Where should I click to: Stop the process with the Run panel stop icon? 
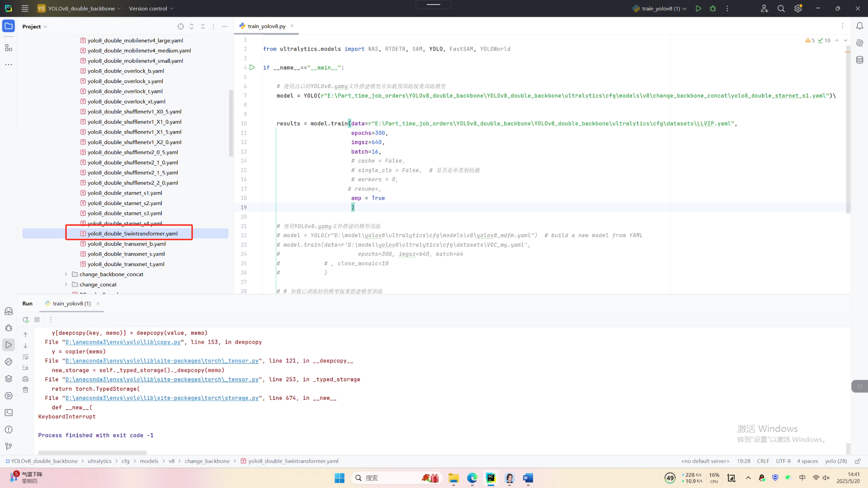point(37,320)
